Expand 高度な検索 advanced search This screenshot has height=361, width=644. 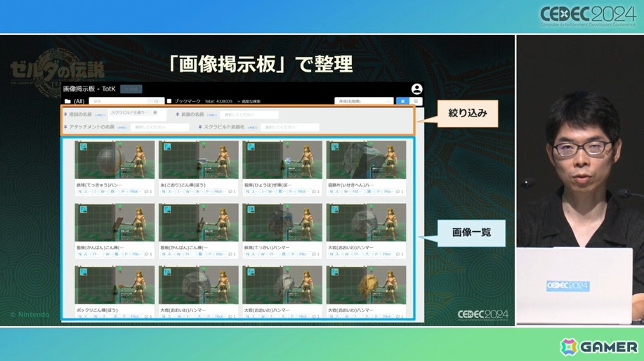[x=249, y=101]
